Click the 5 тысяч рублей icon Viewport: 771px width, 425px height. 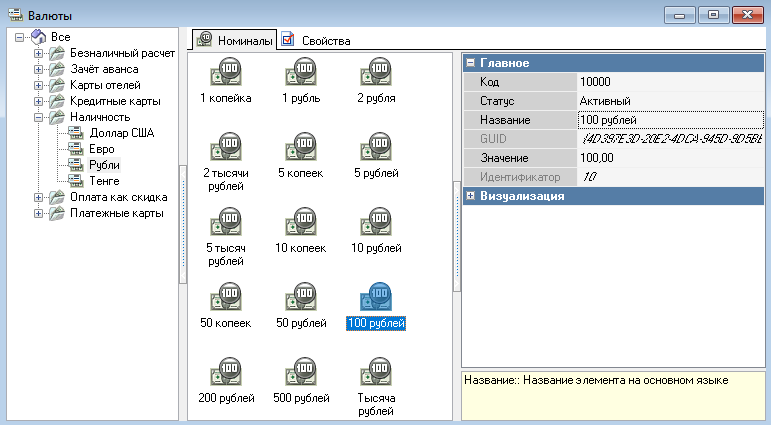225,221
